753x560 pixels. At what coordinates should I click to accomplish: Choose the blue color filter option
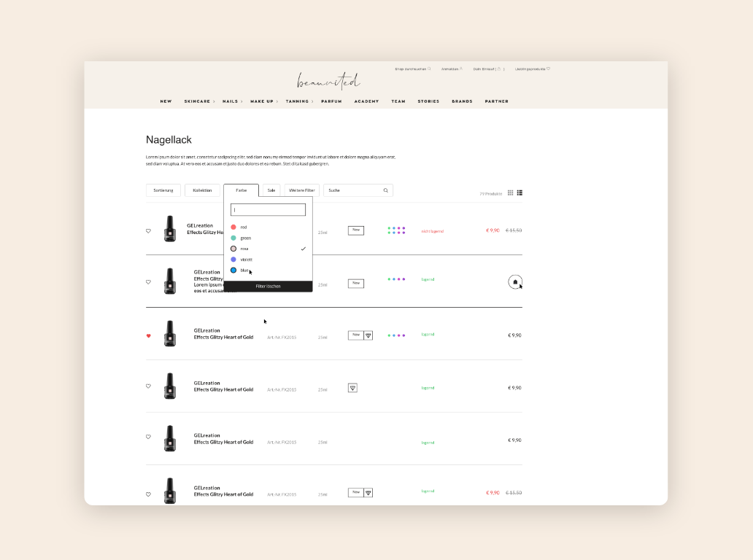[x=244, y=270]
